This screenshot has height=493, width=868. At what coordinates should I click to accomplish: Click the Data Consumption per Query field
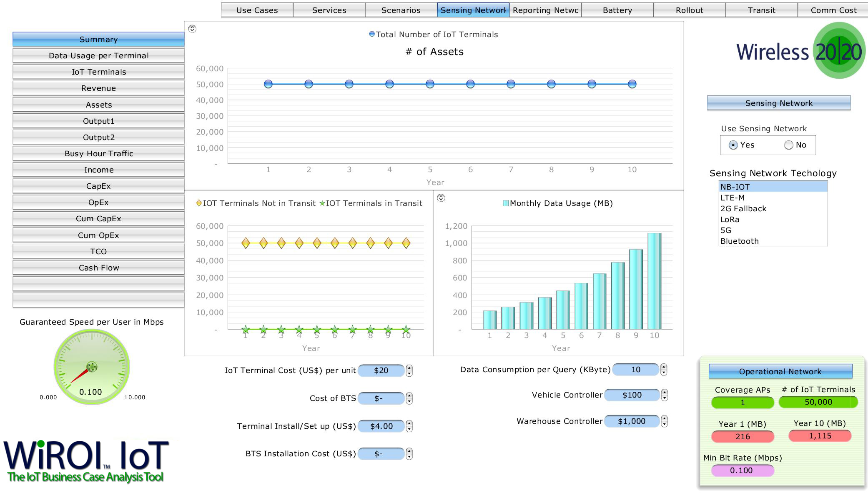tap(636, 370)
